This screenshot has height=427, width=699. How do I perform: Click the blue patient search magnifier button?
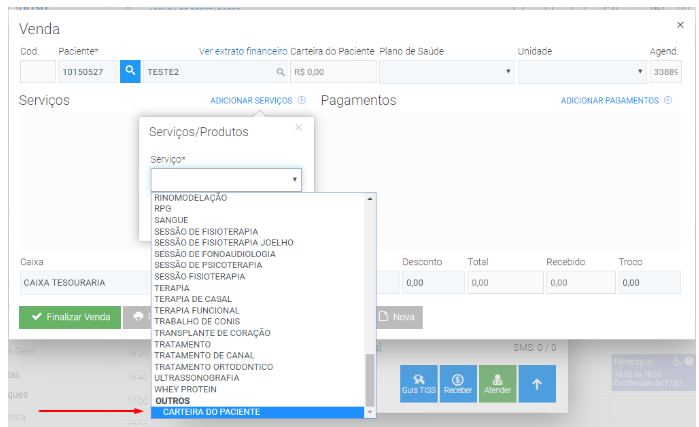pos(130,71)
